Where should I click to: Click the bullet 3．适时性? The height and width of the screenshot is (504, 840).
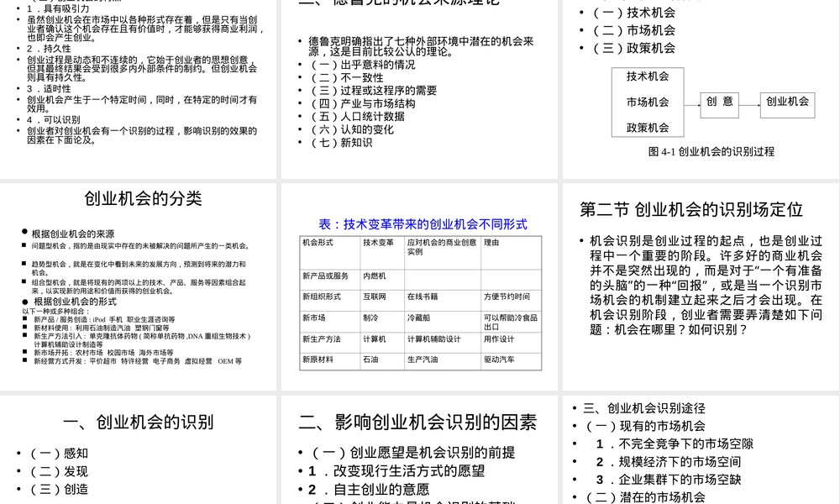coord(49,89)
